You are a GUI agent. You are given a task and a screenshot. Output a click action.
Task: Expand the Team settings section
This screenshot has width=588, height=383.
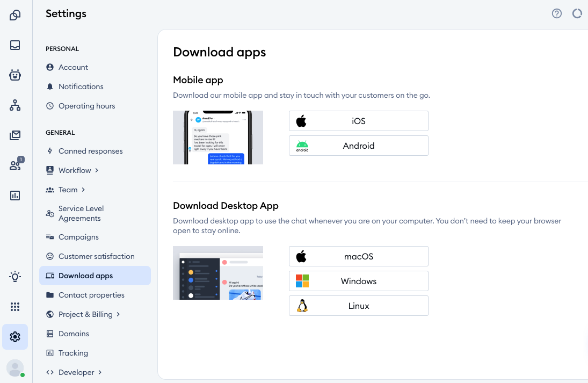[68, 190]
